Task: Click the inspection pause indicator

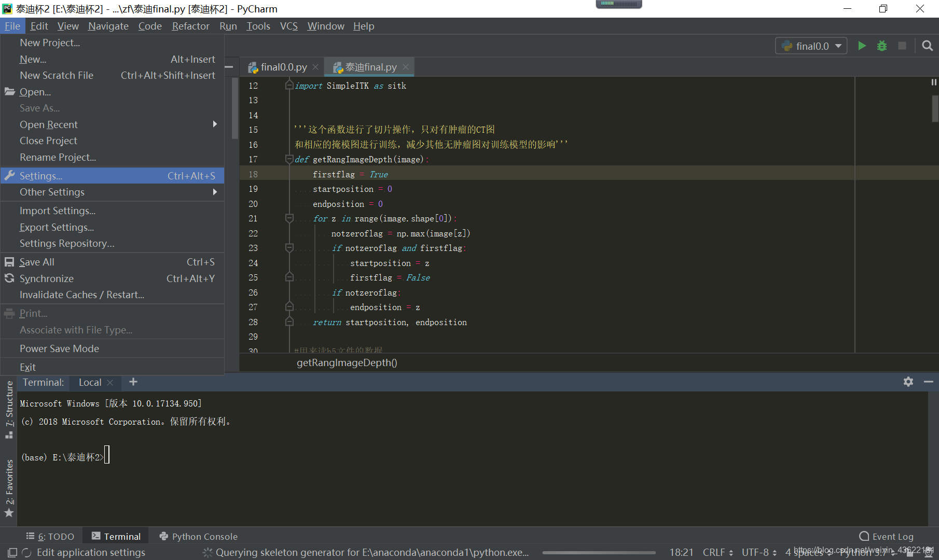Action: [934, 82]
